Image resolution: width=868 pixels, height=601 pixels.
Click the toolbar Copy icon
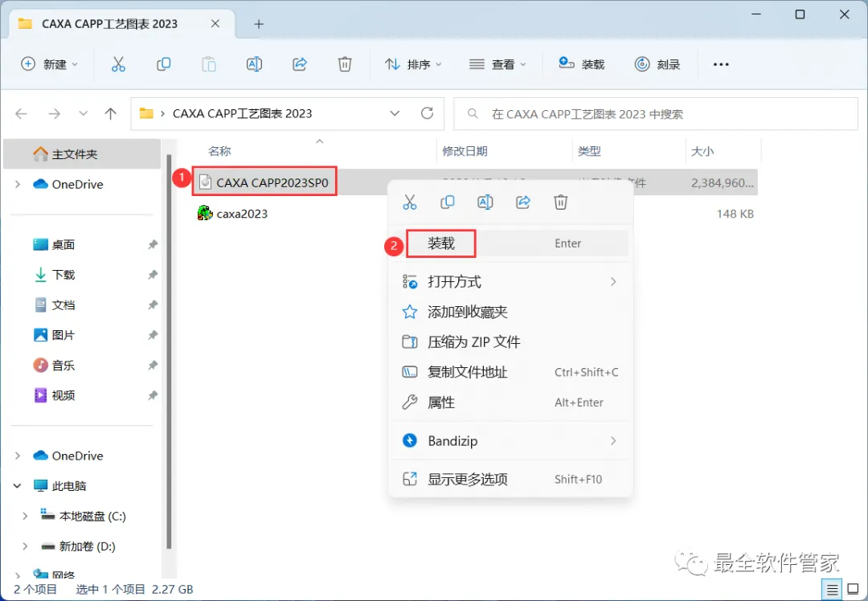click(163, 65)
